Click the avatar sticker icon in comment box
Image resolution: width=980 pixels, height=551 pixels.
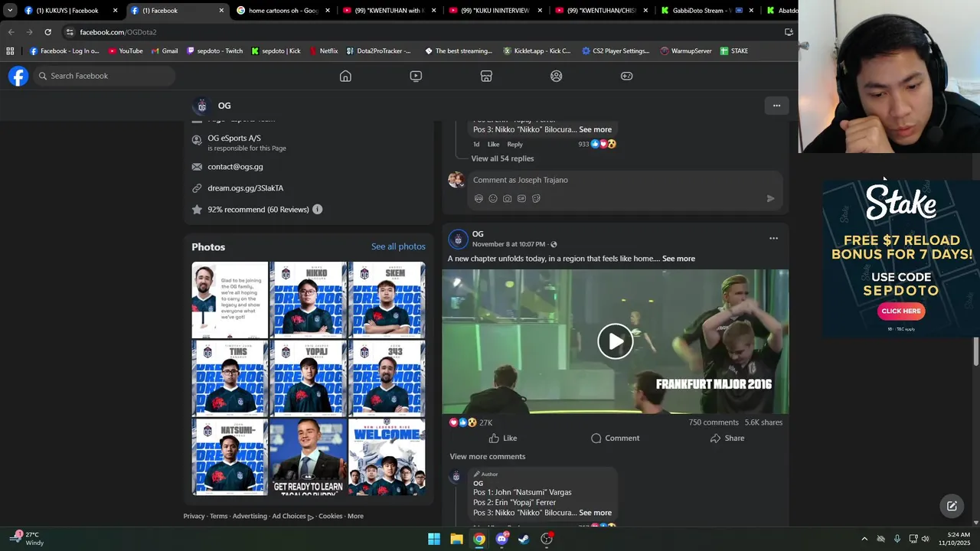(x=479, y=198)
